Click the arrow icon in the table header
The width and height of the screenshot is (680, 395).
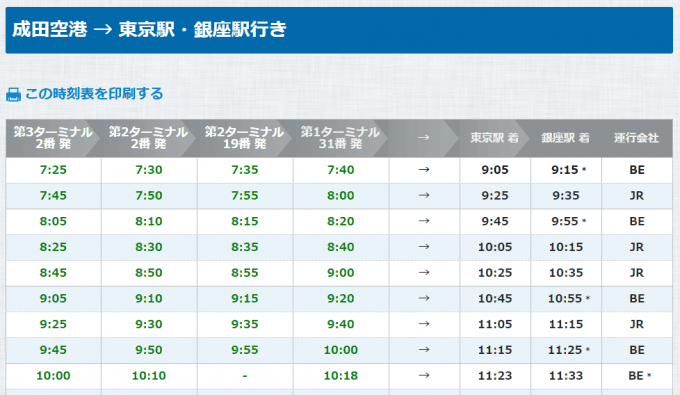tap(424, 138)
